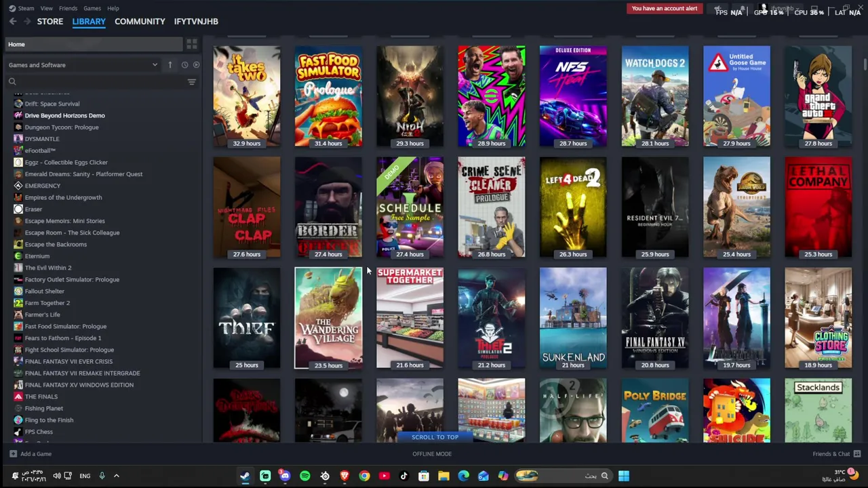Click the library search field
Viewport: 868px width, 488px height.
(x=95, y=82)
